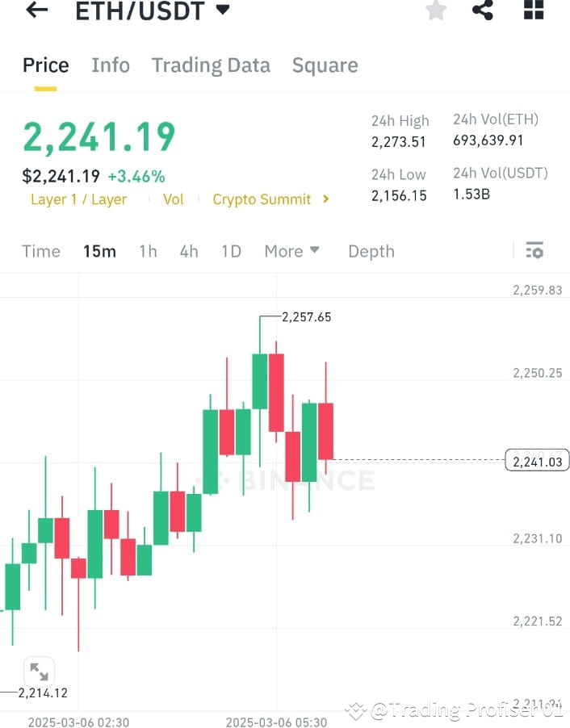Tap the back arrow to exit chart

pos(34,11)
